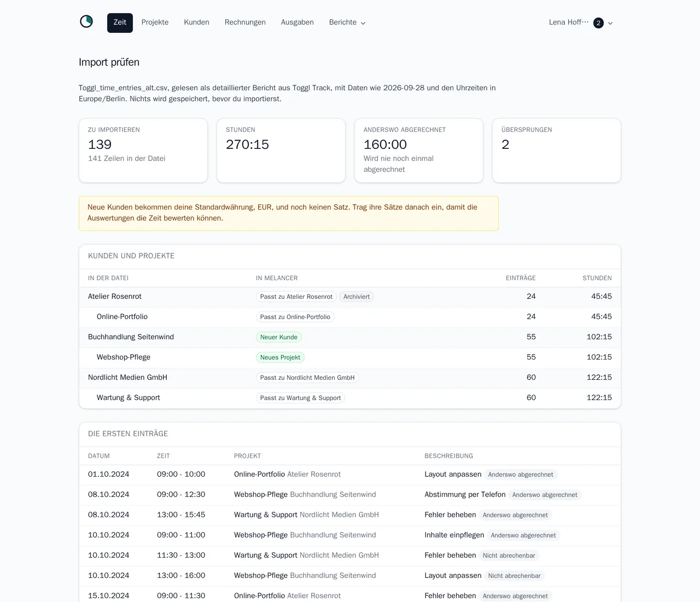This screenshot has height=602, width=700.
Task: Select 'Buchhandlung Seitenwind' in Kunden und Projekte table
Action: coord(131,337)
